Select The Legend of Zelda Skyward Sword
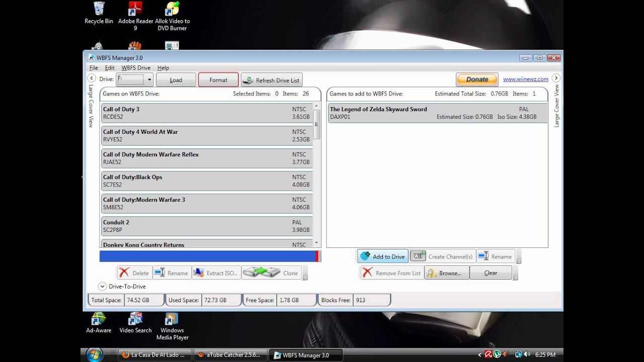This screenshot has width=644, height=362. (x=438, y=113)
